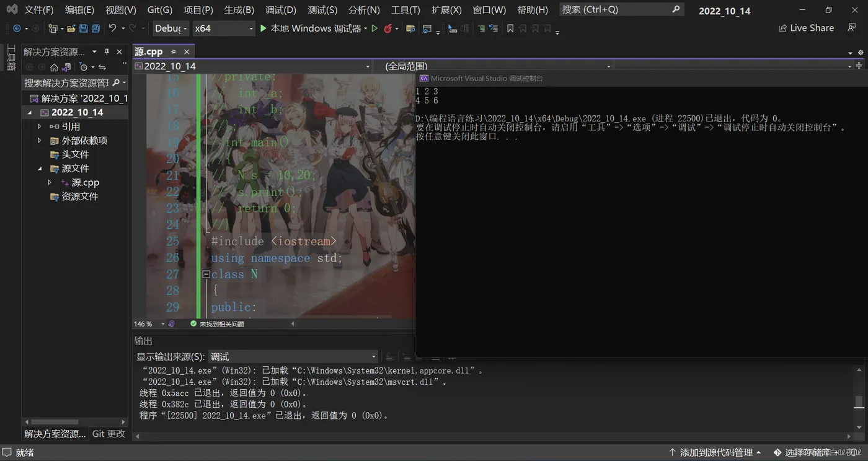Save the current file with the floppy icon

[84, 29]
